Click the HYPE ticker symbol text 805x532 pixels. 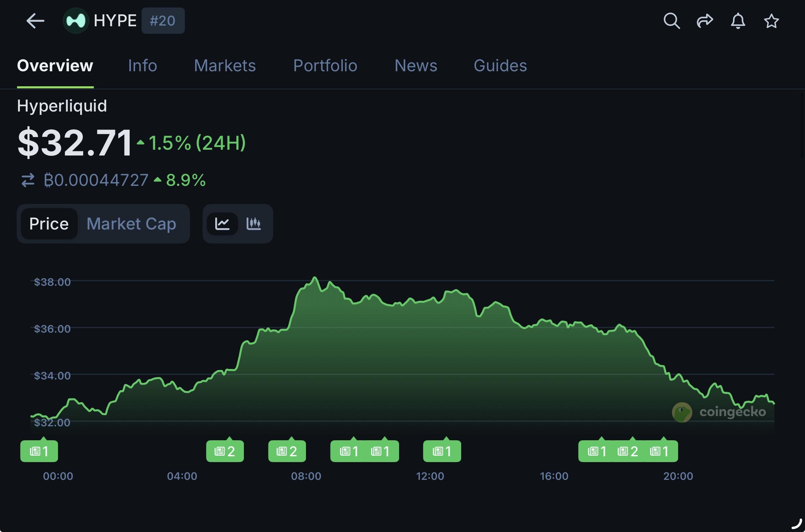115,21
